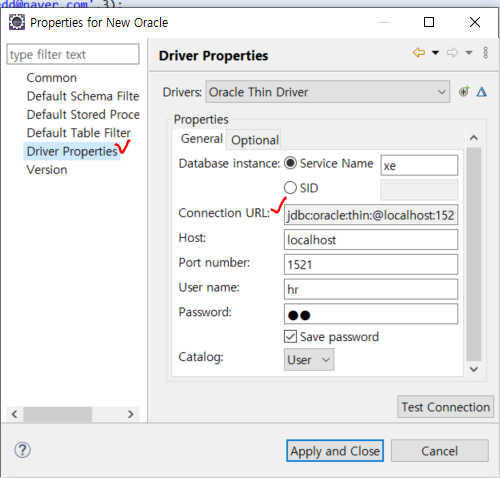The width and height of the screenshot is (500, 478).
Task: Open the Drivers combo box
Action: 328,92
